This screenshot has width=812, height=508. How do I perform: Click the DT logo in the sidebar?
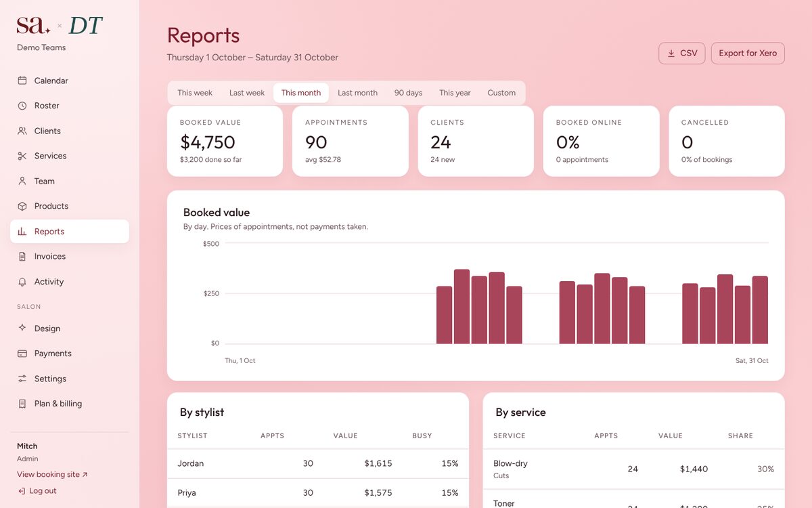pos(85,26)
